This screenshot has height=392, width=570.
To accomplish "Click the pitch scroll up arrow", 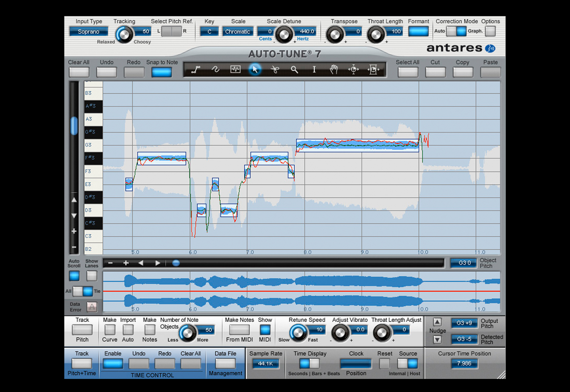I will pos(74,200).
